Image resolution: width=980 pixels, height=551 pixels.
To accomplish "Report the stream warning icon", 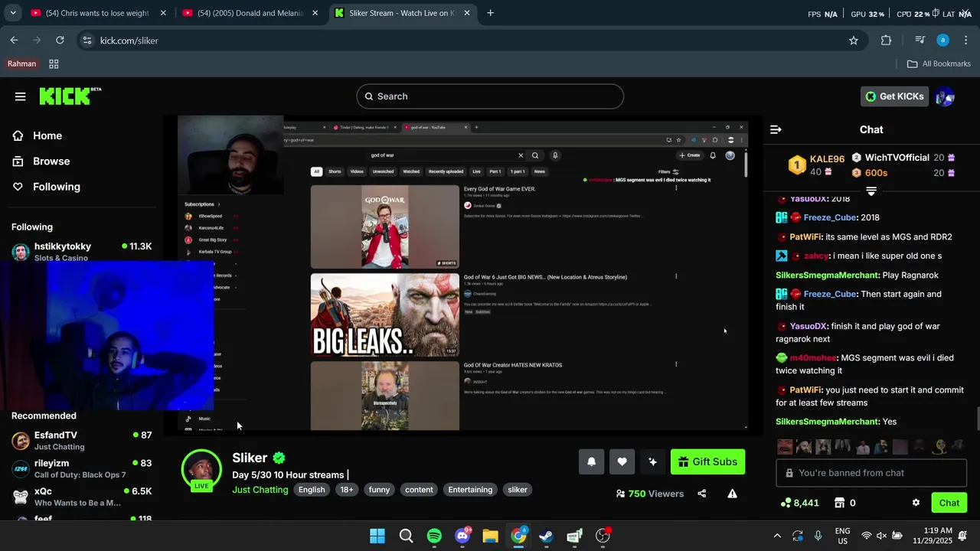I will pyautogui.click(x=732, y=494).
